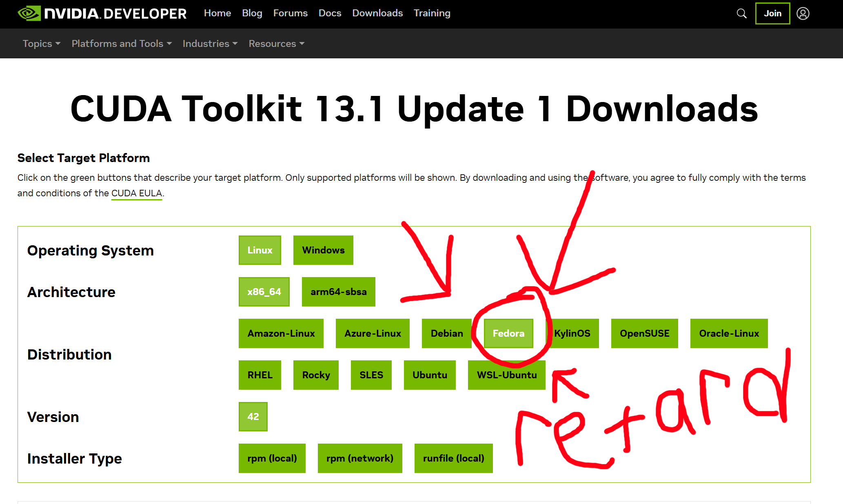This screenshot has width=843, height=504.
Task: Choose the WSL-Ubuntu distribution
Action: (x=506, y=375)
